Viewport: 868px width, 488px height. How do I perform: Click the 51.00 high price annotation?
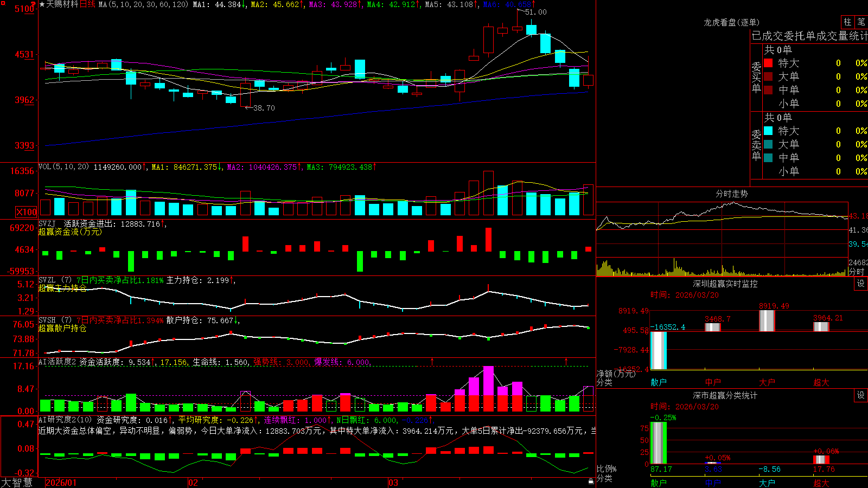536,12
